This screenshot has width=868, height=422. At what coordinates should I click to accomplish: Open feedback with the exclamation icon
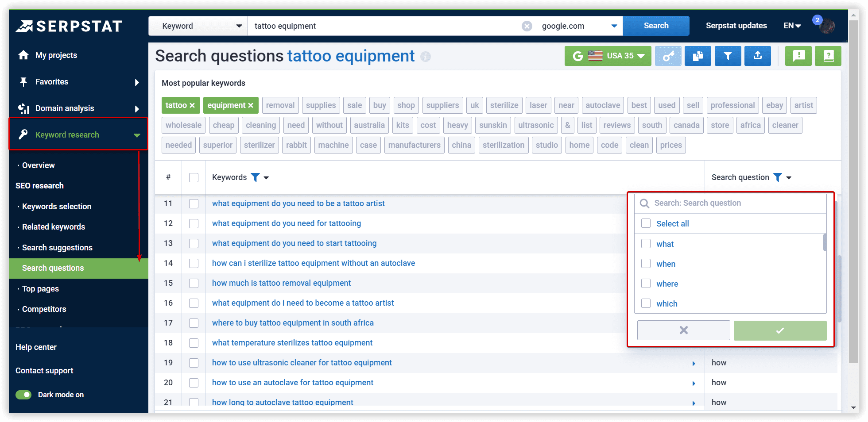click(x=798, y=56)
